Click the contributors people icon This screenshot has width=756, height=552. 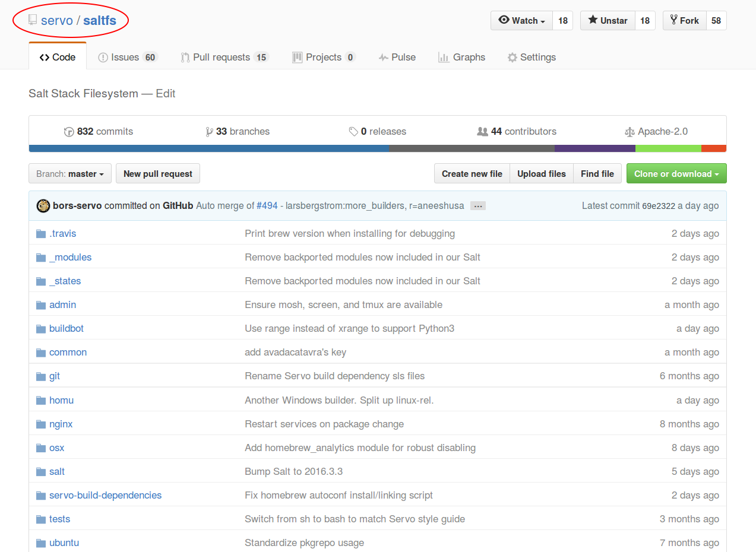(482, 132)
